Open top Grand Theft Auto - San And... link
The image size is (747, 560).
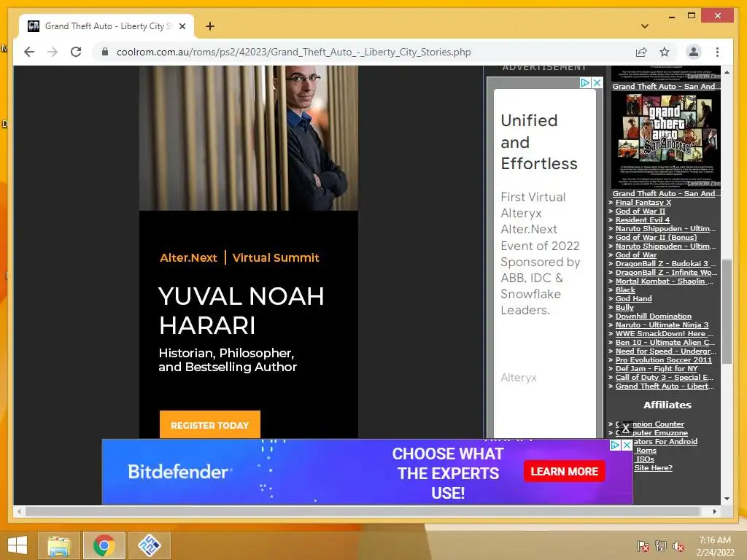click(666, 86)
